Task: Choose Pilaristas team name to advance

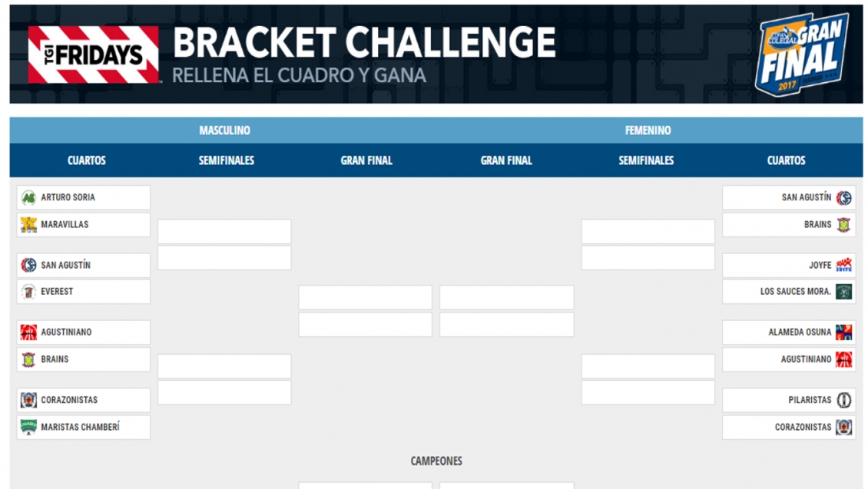Action: (810, 400)
